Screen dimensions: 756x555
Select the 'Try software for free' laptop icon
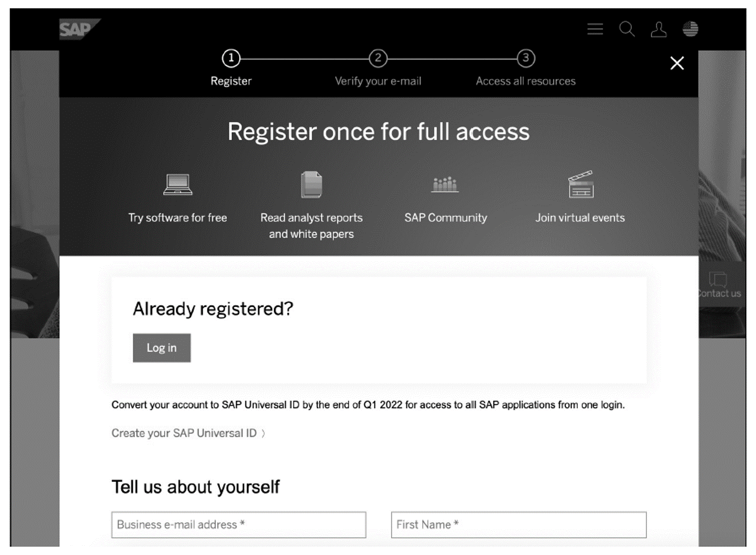pos(178,184)
